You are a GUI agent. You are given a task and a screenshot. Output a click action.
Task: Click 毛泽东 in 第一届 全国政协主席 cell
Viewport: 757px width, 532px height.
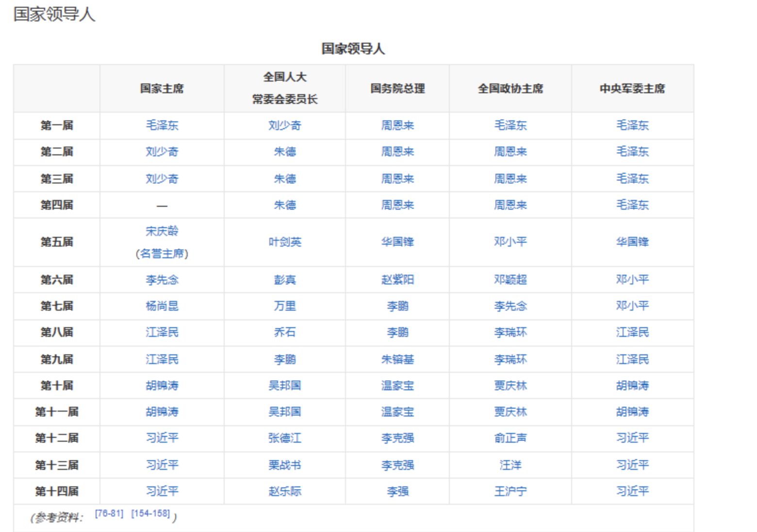point(510,125)
